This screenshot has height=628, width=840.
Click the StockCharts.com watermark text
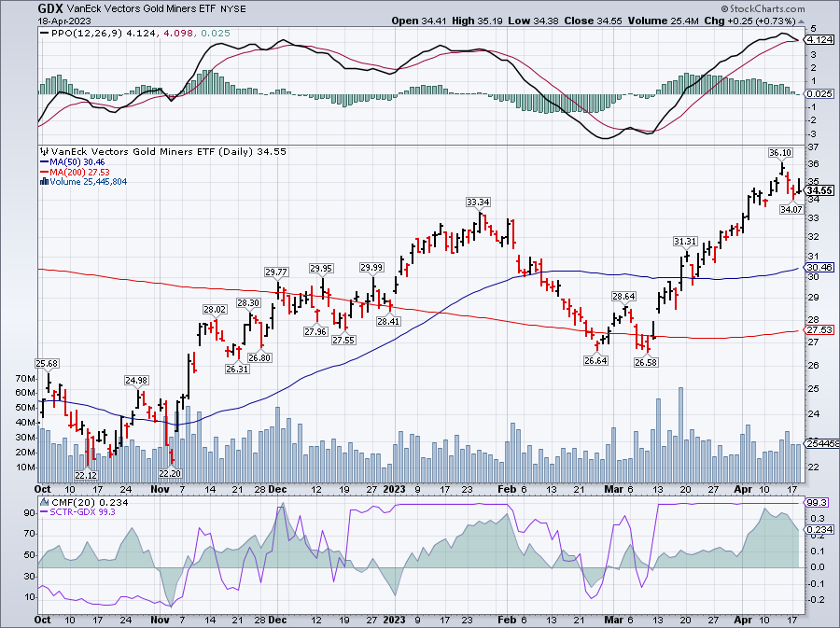pos(763,8)
